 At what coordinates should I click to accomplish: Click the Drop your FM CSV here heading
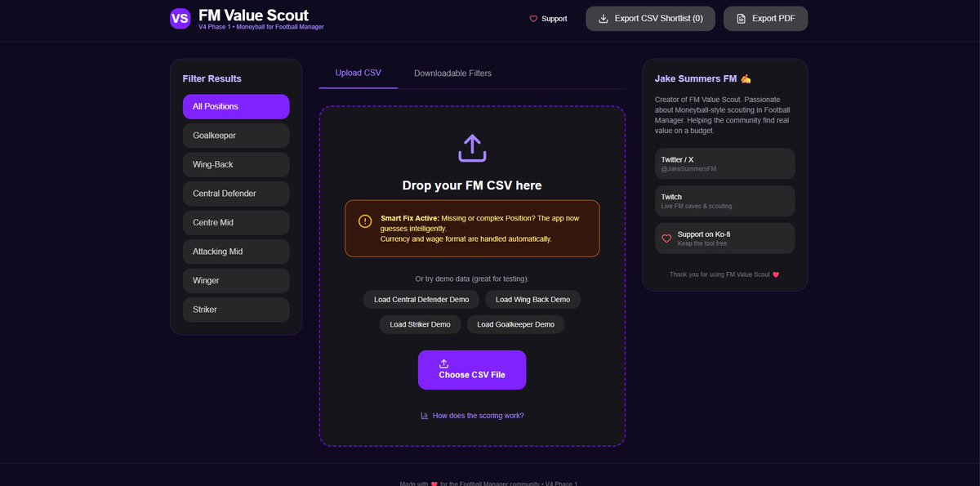(472, 185)
